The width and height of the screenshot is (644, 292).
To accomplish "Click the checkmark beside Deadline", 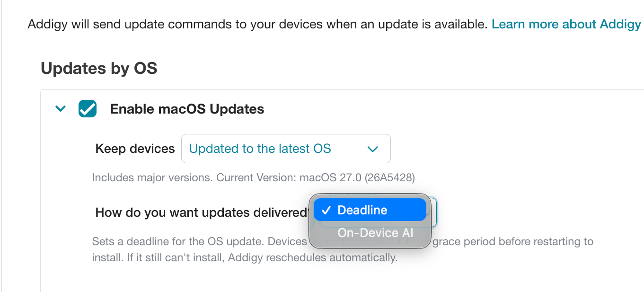I will [x=326, y=211].
